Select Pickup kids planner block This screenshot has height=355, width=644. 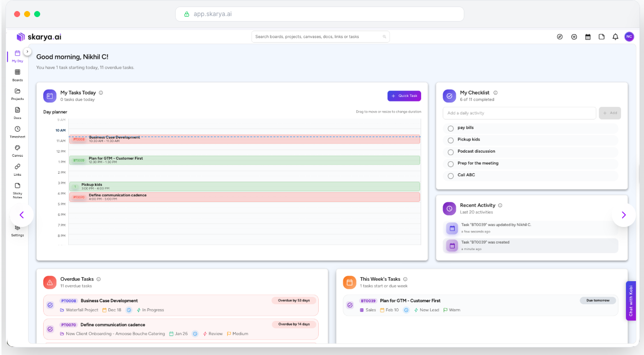(x=244, y=186)
